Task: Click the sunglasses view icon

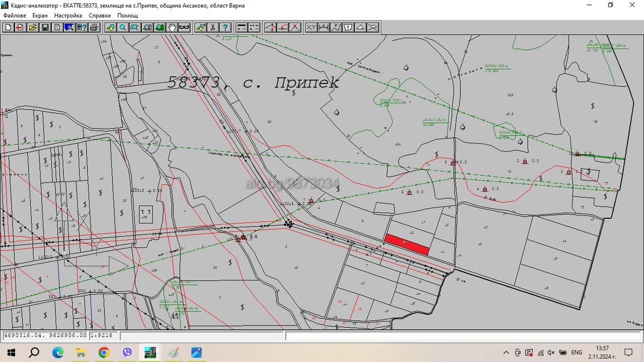Action: click(184, 27)
